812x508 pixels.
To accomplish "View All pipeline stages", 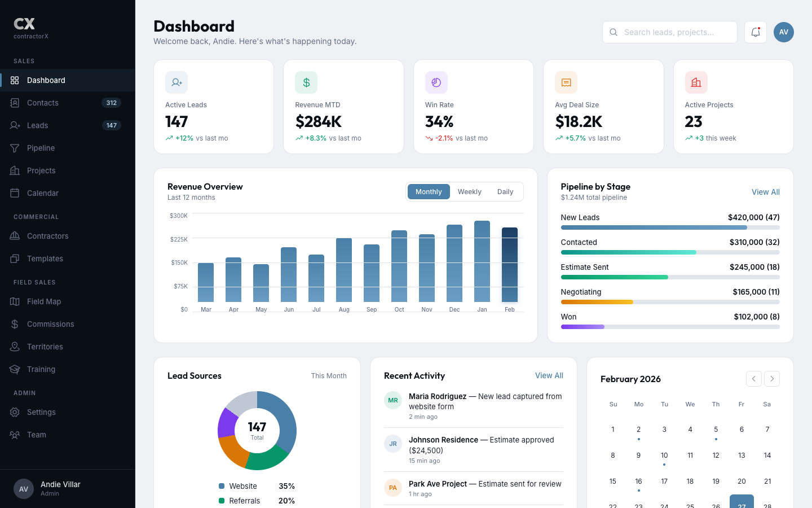I will (x=765, y=192).
